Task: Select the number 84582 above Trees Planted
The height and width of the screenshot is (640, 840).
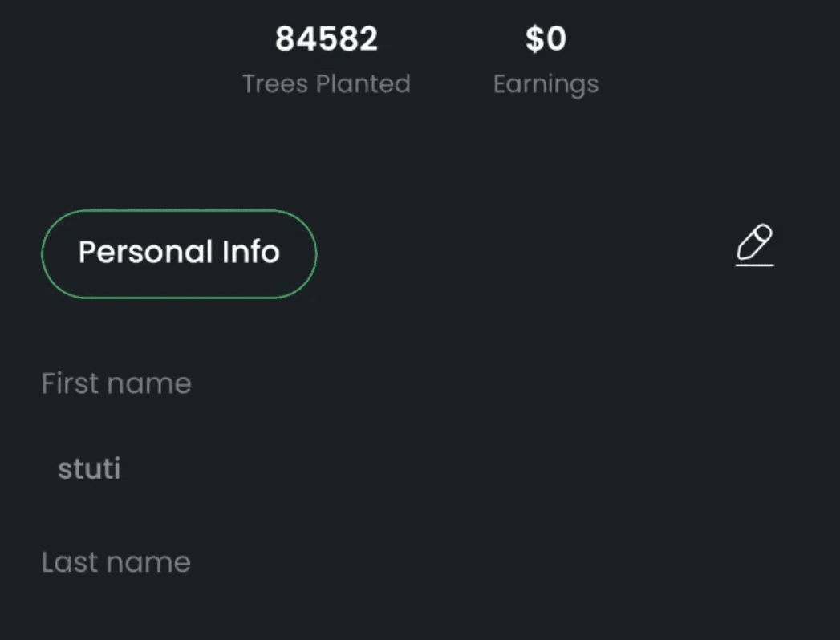Action: 327,39
